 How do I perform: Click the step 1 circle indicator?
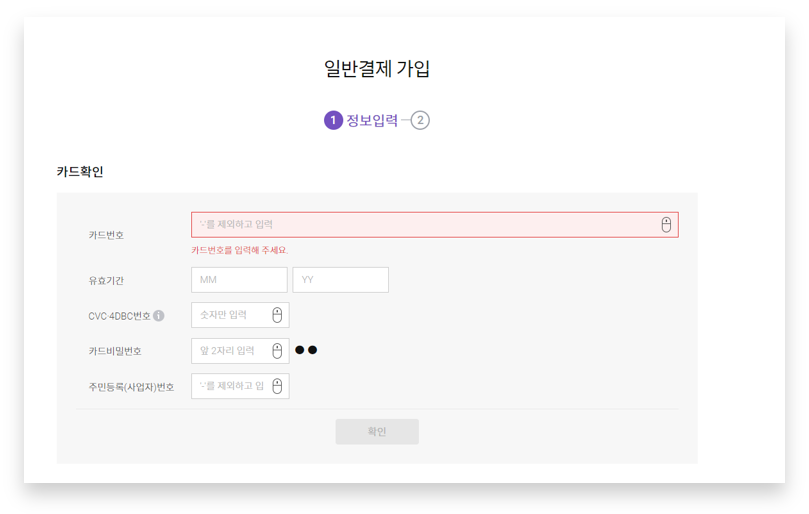click(333, 121)
